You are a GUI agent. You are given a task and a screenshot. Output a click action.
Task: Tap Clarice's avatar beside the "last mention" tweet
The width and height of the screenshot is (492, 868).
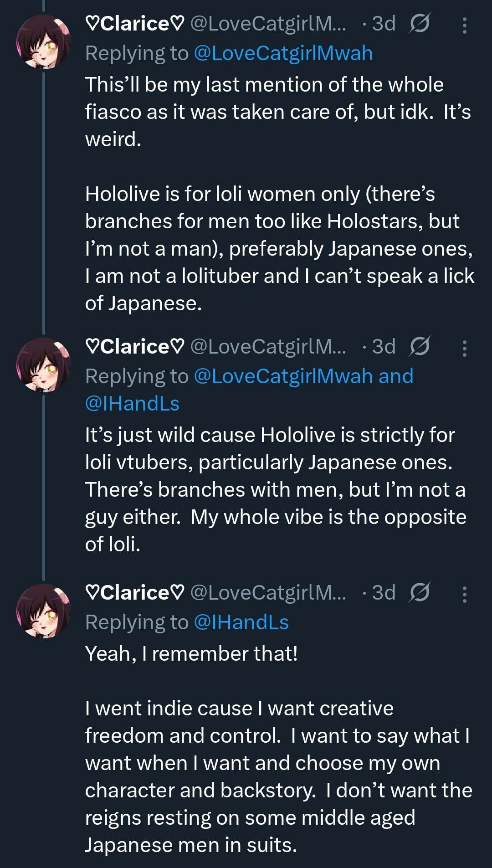[43, 42]
